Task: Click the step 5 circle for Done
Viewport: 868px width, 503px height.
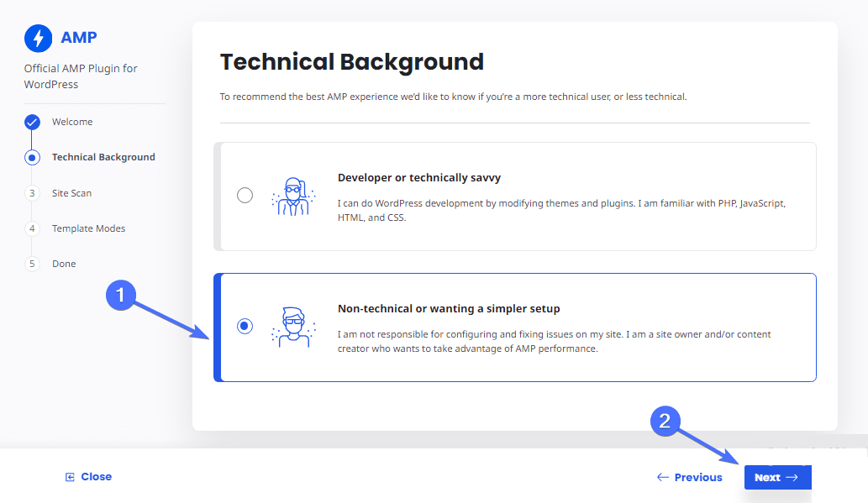Action: [x=32, y=264]
